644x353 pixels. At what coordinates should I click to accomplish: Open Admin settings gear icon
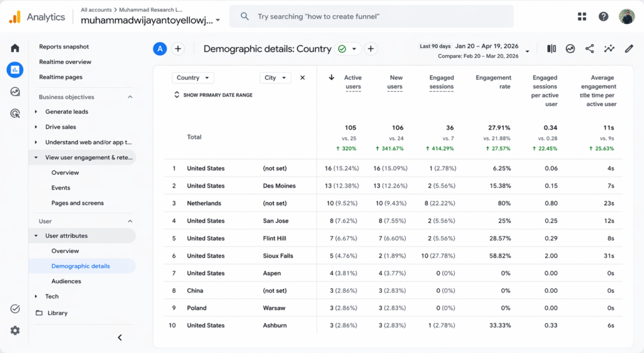tap(15, 330)
